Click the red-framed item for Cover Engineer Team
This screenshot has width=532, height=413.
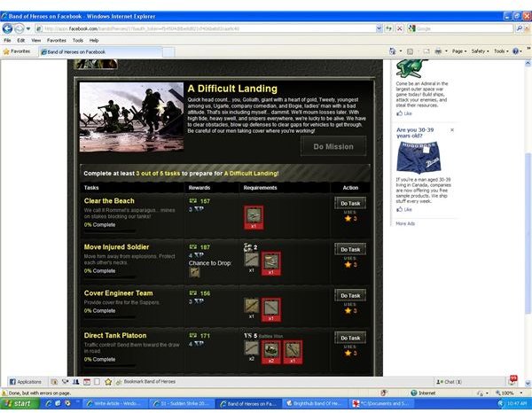(270, 310)
